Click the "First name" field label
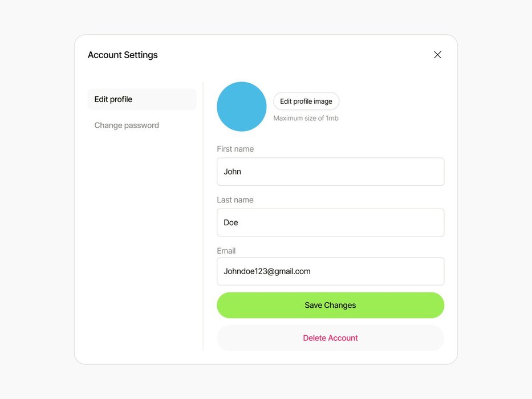Viewport: 532px width, 399px height. 235,149
